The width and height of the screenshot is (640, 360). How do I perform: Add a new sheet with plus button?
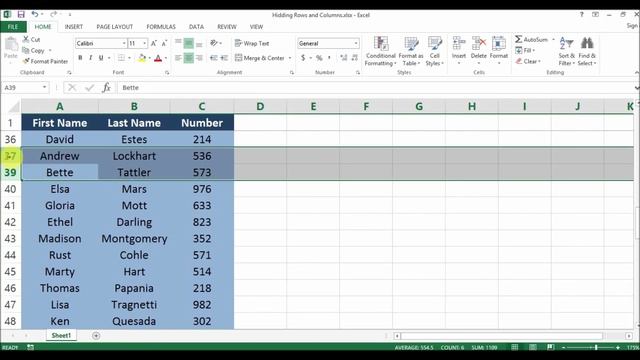click(96, 336)
